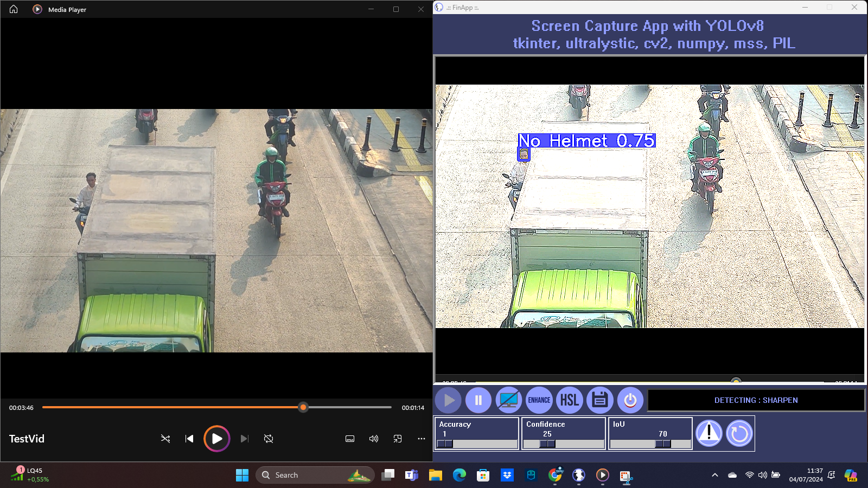
Task: Click the crossed-out monitor screen capture icon
Action: pyautogui.click(x=508, y=401)
